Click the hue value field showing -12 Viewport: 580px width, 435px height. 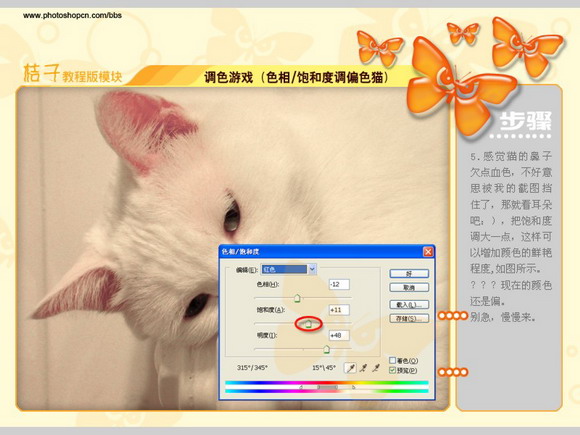coord(339,284)
